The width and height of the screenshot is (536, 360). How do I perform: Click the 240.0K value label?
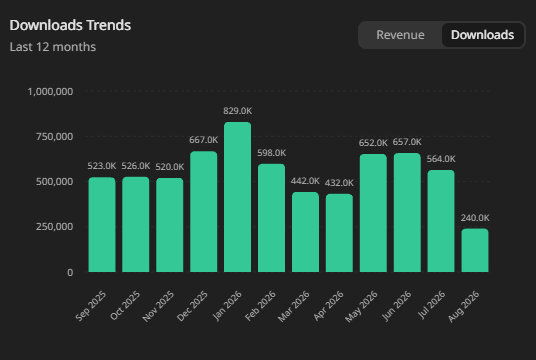click(475, 218)
